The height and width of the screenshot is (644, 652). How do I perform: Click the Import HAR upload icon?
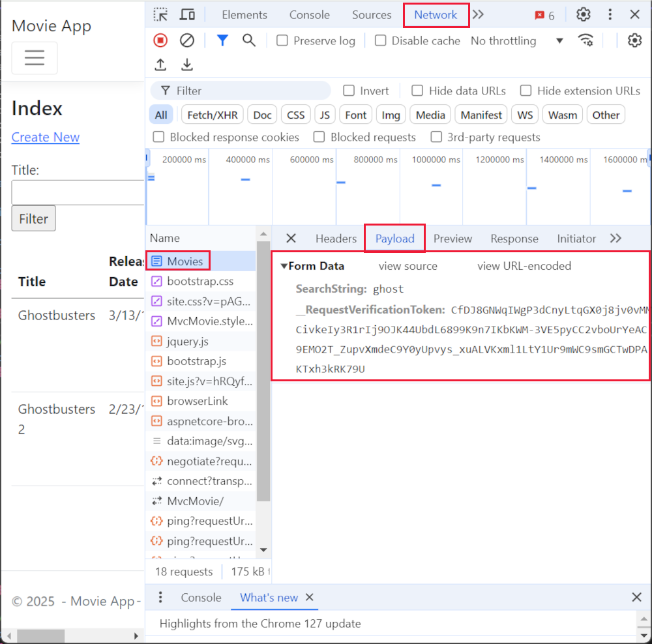[160, 65]
